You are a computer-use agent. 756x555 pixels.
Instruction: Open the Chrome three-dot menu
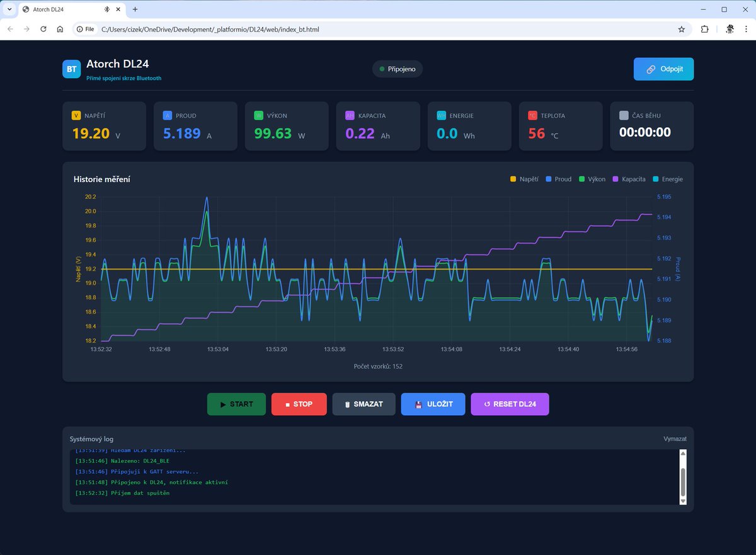pyautogui.click(x=746, y=29)
